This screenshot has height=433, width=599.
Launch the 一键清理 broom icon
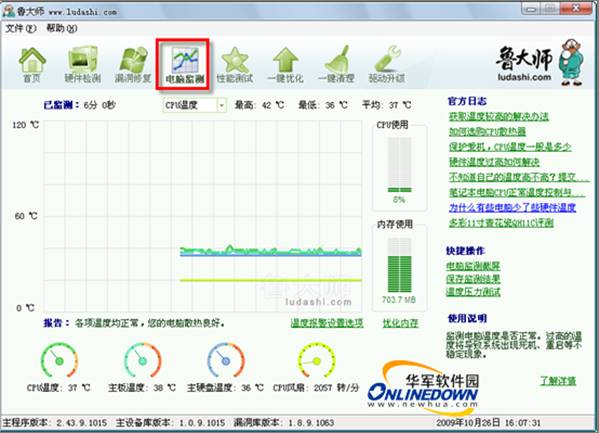pyautogui.click(x=336, y=65)
